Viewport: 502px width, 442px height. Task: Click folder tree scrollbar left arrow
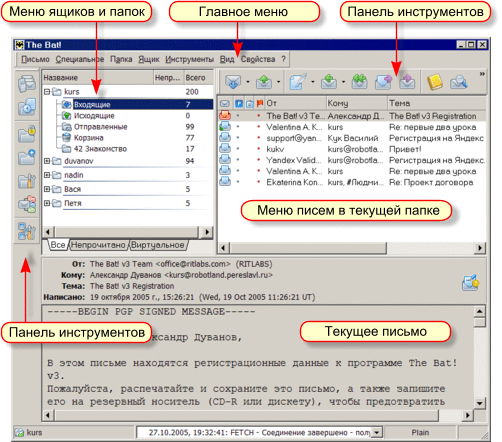[48, 232]
